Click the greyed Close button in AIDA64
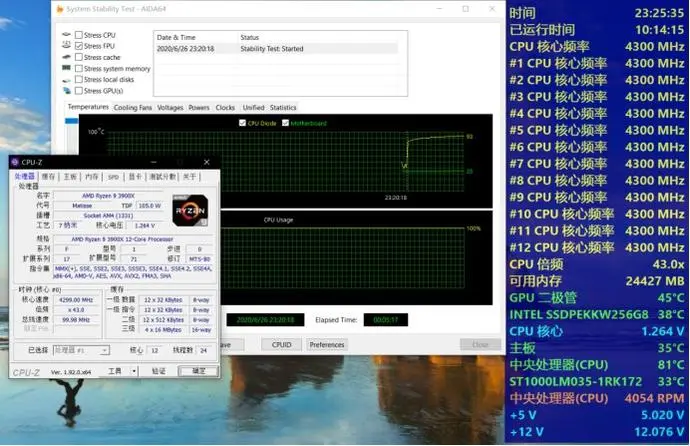Image resolution: width=690 pixels, height=446 pixels. pos(480,344)
